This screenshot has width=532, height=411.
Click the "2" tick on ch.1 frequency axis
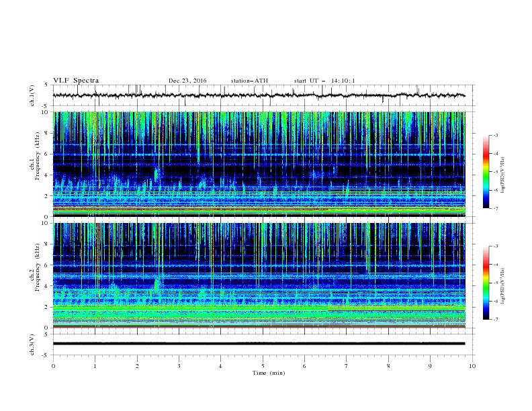[x=46, y=196]
